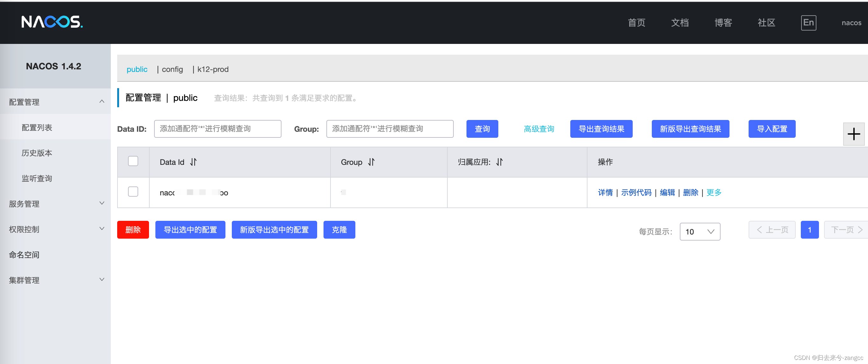Click 编辑 for the config row

point(667,192)
